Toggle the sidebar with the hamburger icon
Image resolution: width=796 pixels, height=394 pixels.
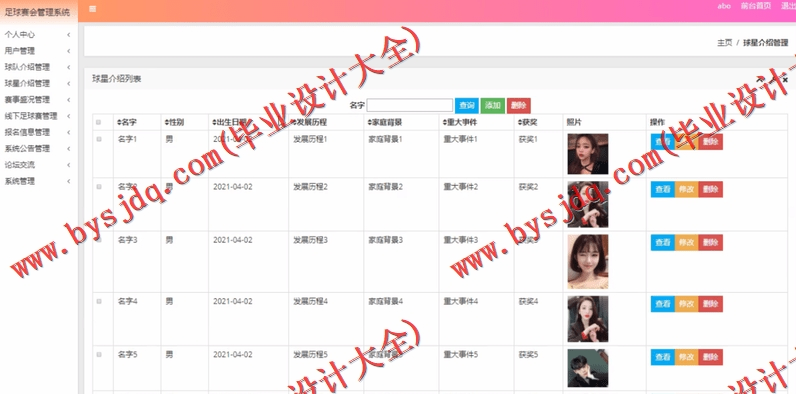[x=92, y=9]
